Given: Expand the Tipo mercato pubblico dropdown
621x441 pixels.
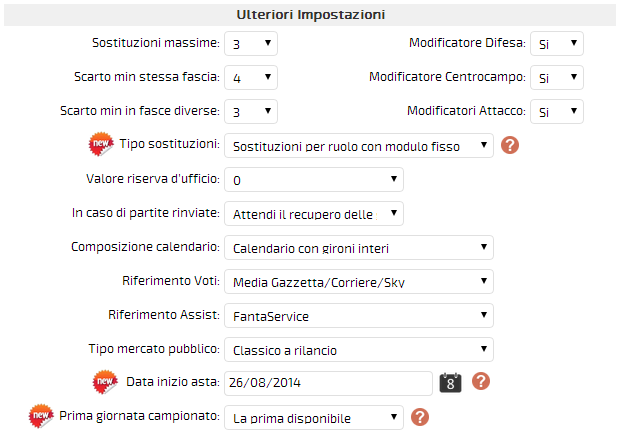Looking at the screenshot, I should point(359,350).
